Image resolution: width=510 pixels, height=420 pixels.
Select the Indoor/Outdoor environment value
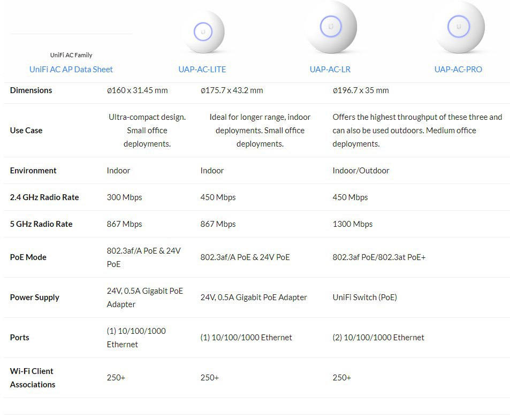[361, 170]
